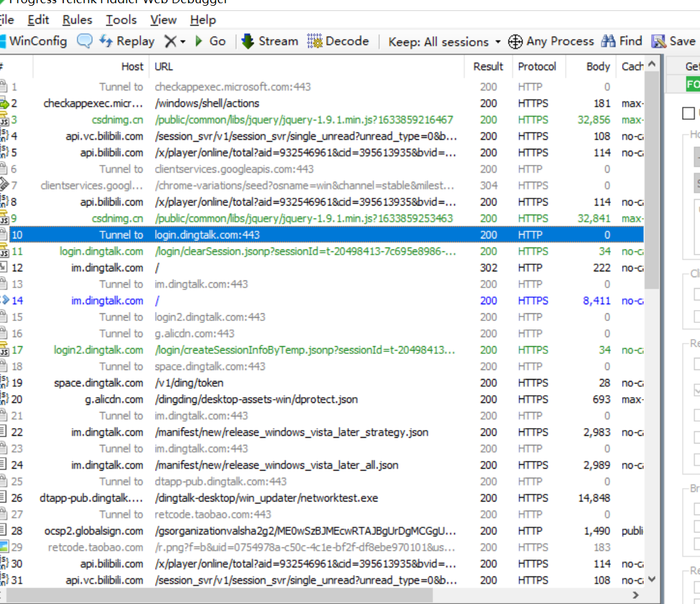Click the Remove X icon
Viewport: 700px width, 604px height.
pyautogui.click(x=170, y=41)
